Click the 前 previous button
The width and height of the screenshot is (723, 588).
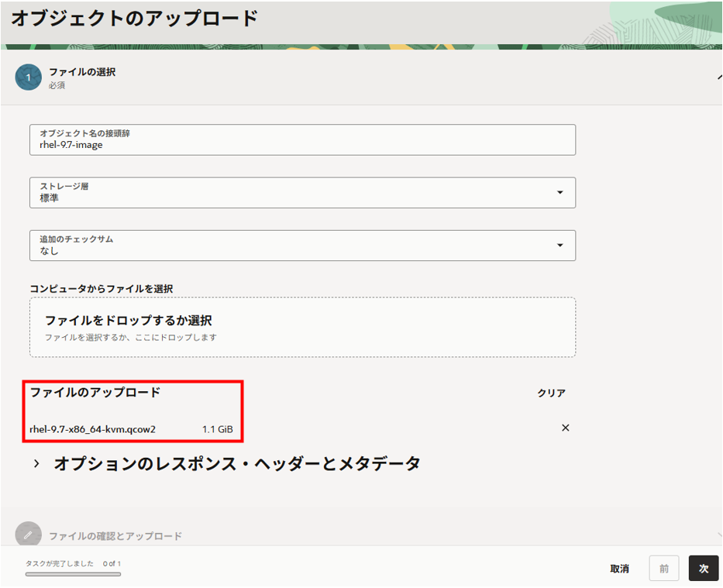tap(663, 568)
